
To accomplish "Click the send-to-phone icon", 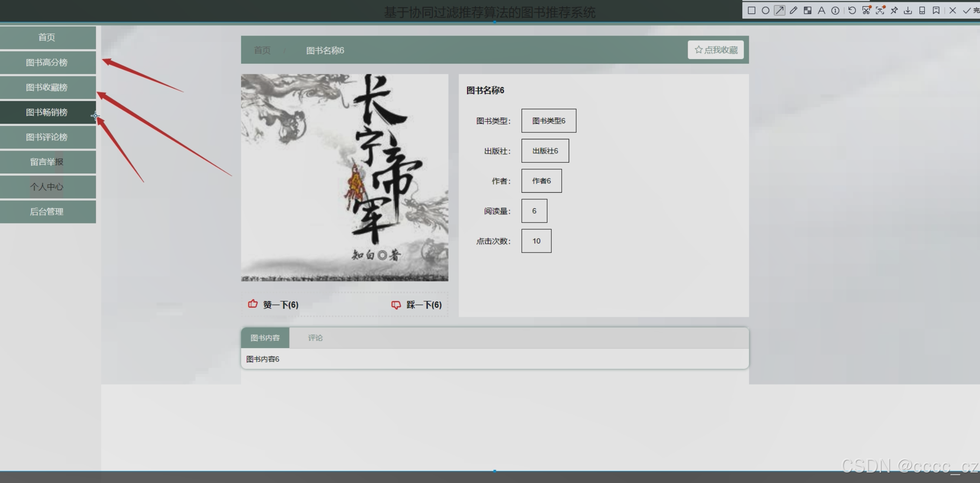I will click(922, 10).
